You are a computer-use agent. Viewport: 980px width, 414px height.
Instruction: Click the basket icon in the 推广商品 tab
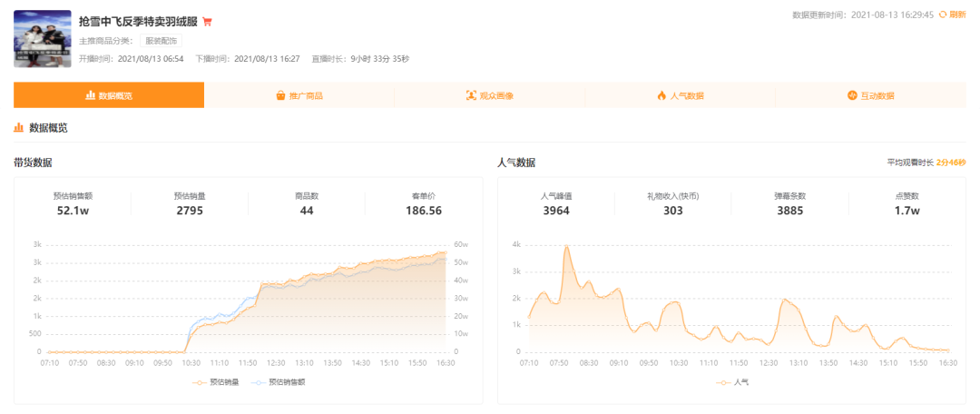[x=281, y=95]
